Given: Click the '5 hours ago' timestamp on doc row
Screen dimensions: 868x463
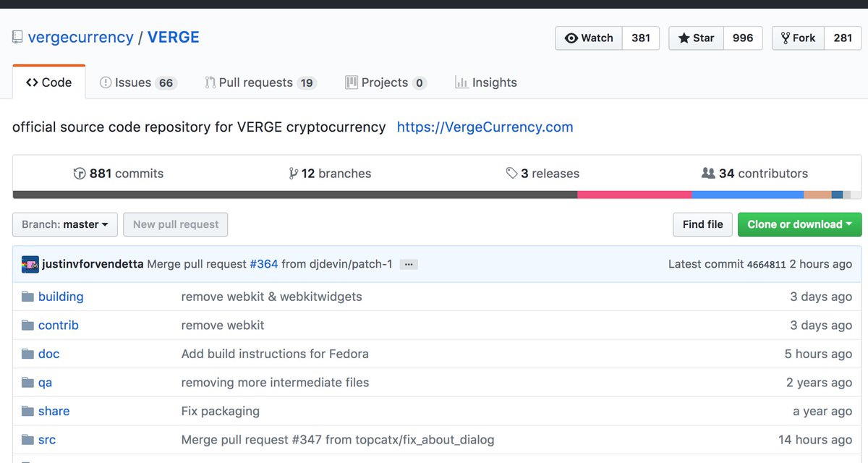Looking at the screenshot, I should 818,354.
